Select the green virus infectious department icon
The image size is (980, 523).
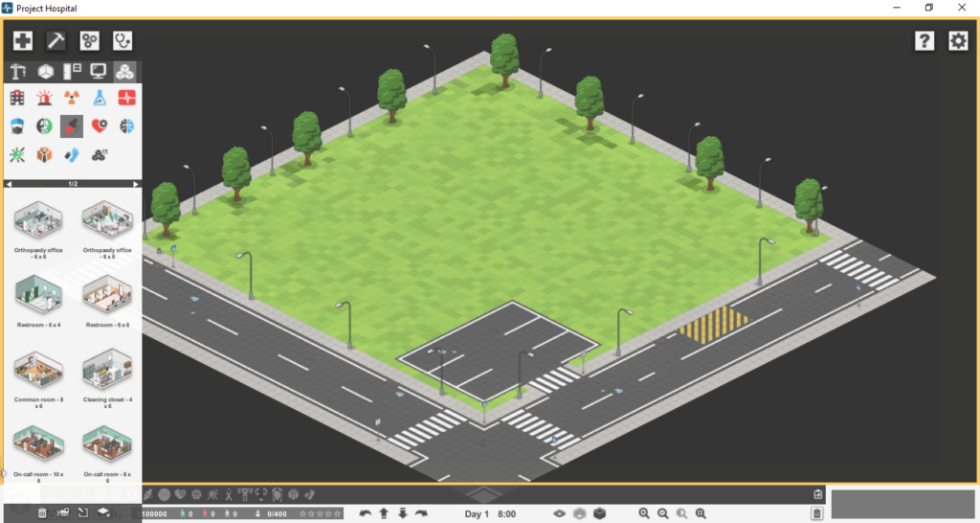(x=17, y=154)
